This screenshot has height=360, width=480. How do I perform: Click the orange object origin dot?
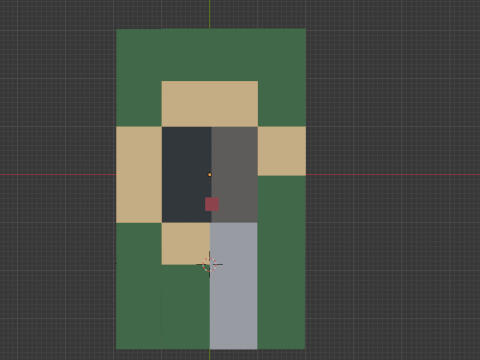click(x=210, y=174)
